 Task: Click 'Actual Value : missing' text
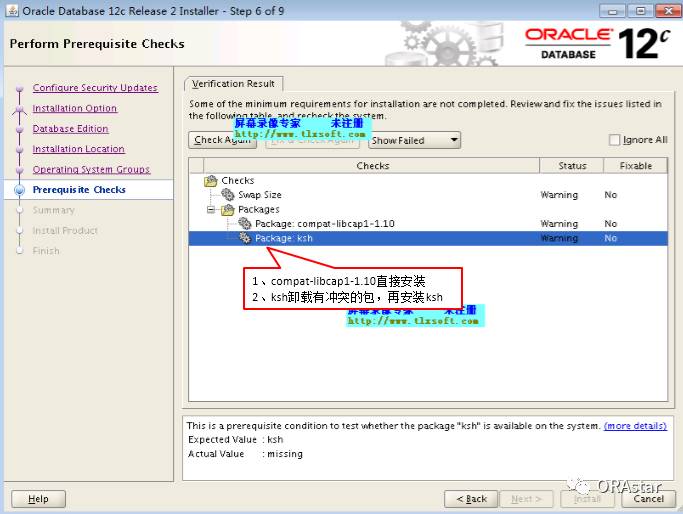(245, 454)
